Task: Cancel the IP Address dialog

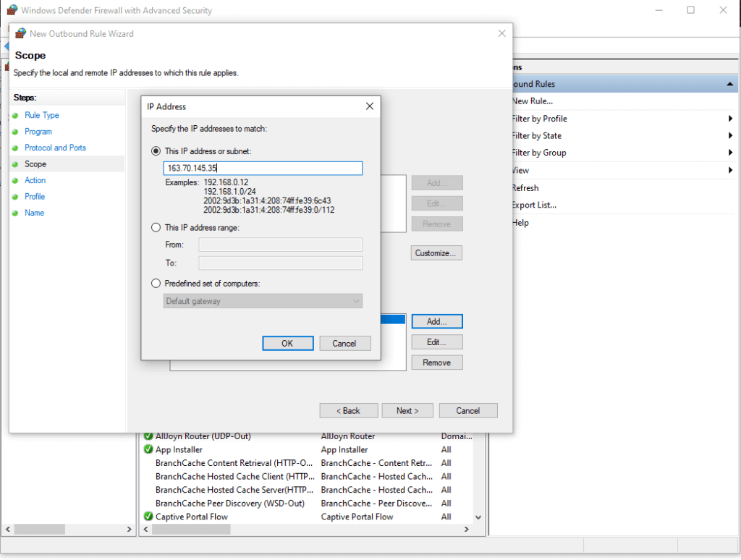Action: 344,344
